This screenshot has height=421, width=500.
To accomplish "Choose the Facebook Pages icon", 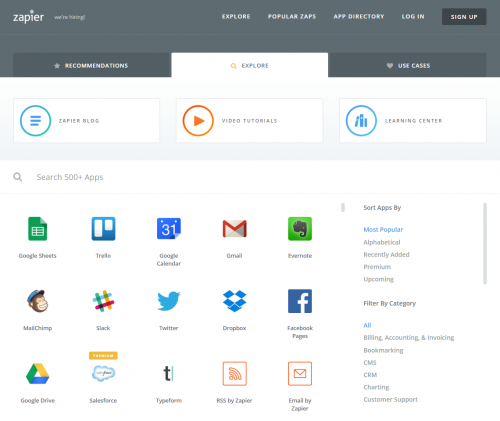I will pos(300,301).
